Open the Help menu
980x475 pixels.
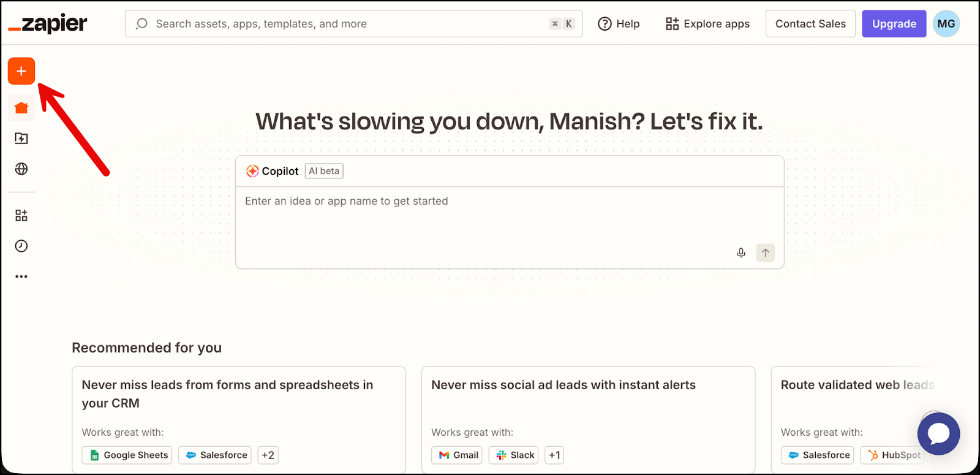[619, 24]
